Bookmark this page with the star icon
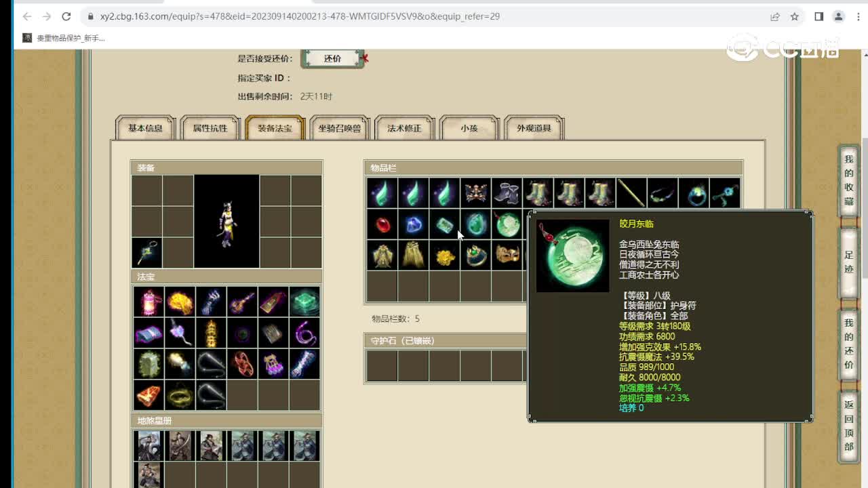The image size is (868, 488). point(795,16)
